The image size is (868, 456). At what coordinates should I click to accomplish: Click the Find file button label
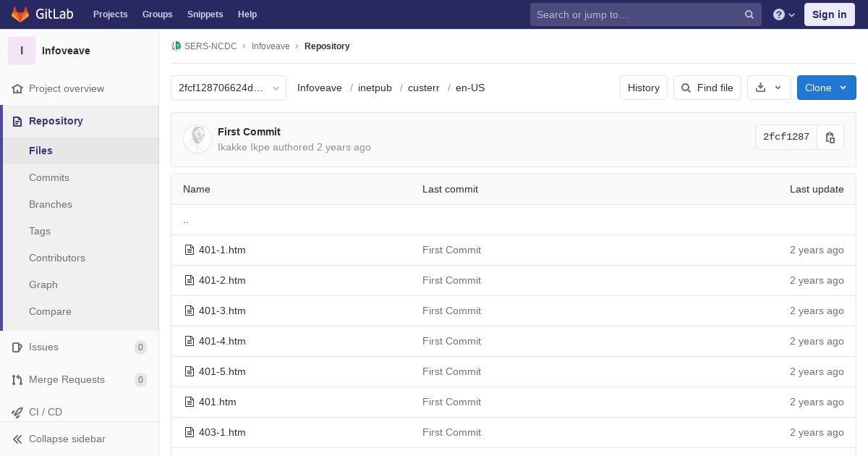(x=715, y=88)
